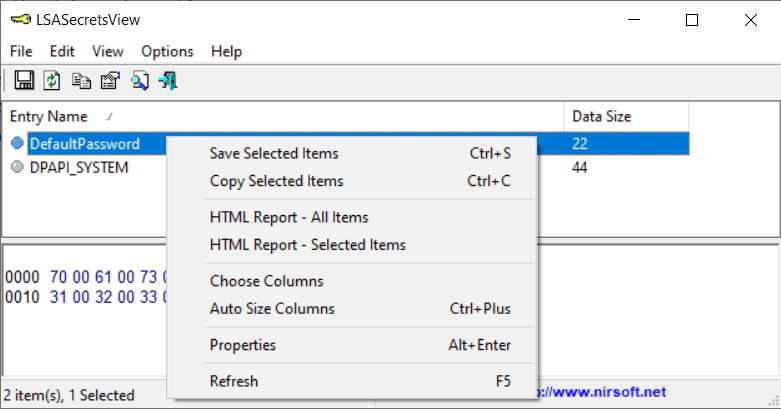The height and width of the screenshot is (409, 781).
Task: Select HTML Report - All Items
Action: click(x=352, y=217)
